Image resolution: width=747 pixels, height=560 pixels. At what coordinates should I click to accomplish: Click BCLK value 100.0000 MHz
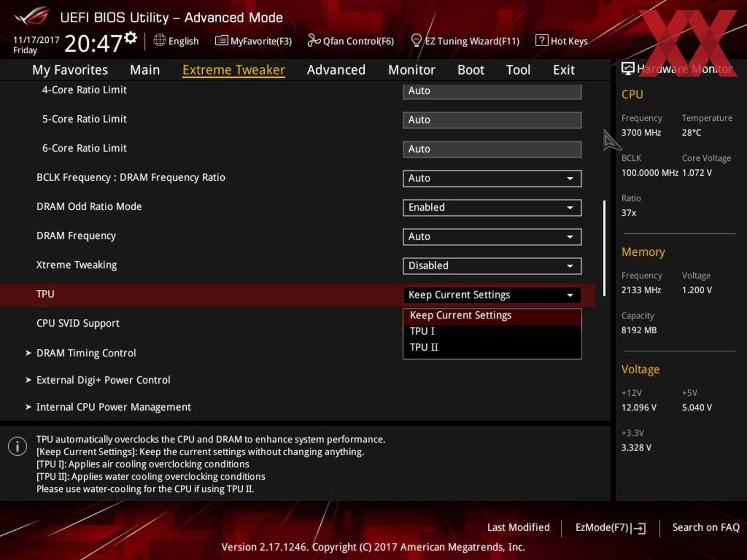point(650,172)
